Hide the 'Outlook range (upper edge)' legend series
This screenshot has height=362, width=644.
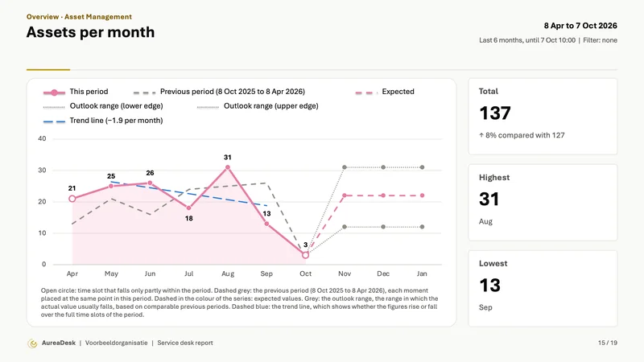(258, 106)
